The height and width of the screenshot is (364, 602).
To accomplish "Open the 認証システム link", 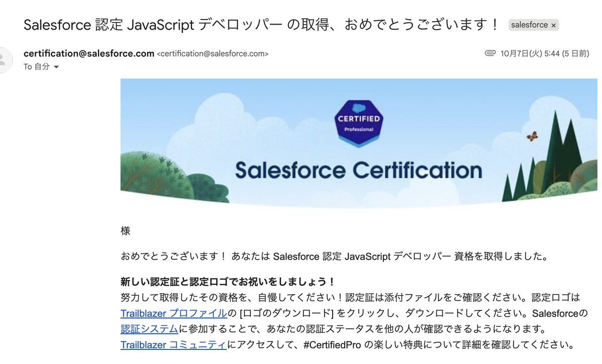I will tap(149, 329).
